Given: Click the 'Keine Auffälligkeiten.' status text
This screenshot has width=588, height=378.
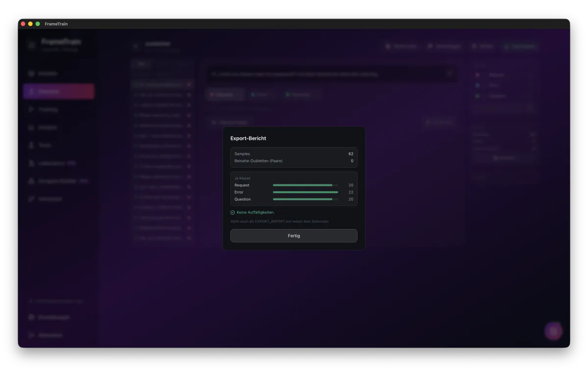Looking at the screenshot, I should pos(255,213).
